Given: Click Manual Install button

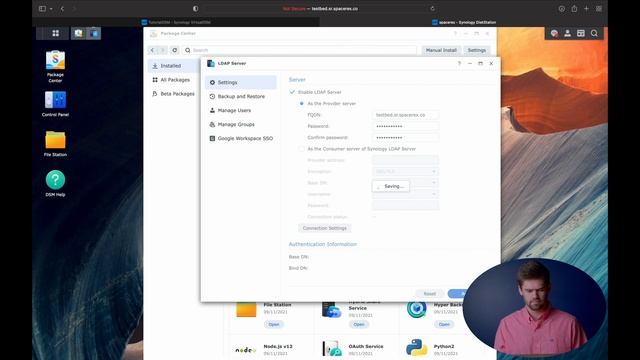Looking at the screenshot, I should [x=441, y=50].
